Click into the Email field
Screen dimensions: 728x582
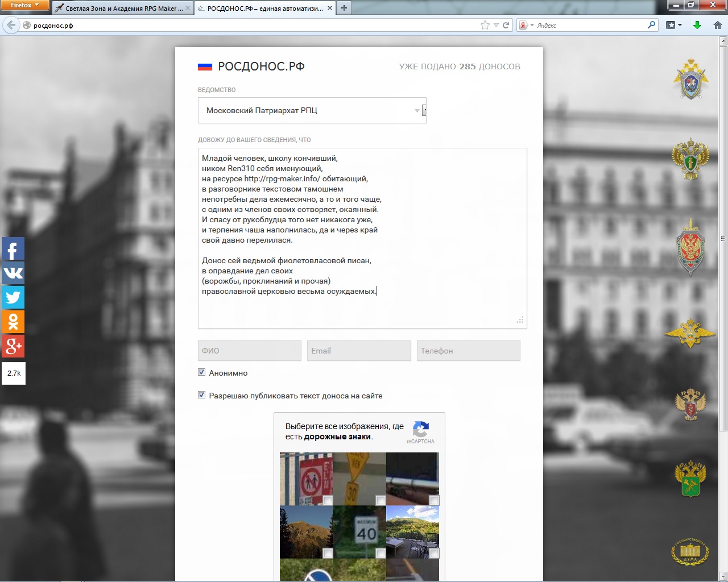(x=359, y=351)
